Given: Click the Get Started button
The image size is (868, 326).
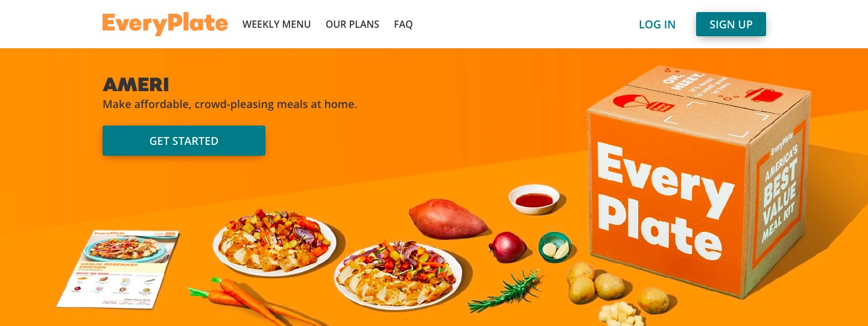Looking at the screenshot, I should coord(184,141).
